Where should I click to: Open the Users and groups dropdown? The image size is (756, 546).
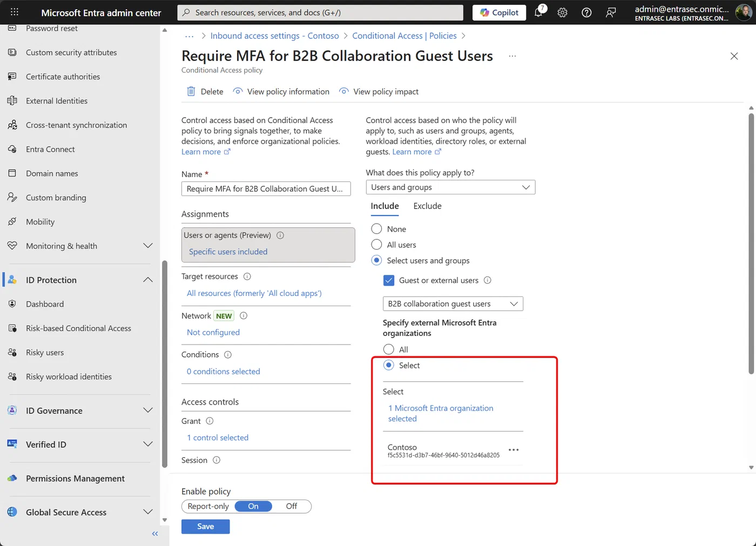coord(450,187)
